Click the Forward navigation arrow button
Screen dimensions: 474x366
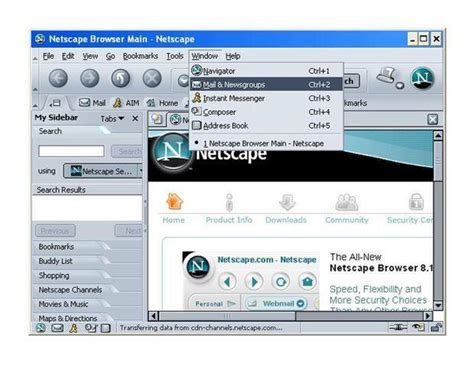point(90,78)
